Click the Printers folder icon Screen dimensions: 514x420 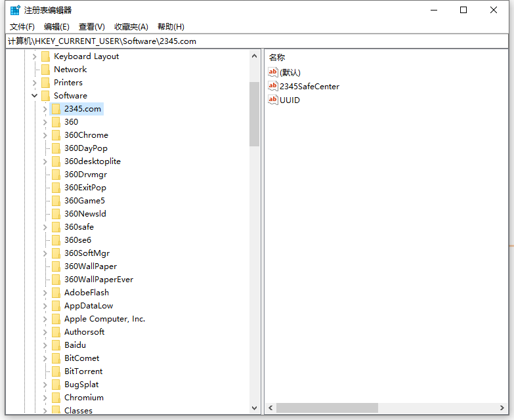[x=45, y=83]
